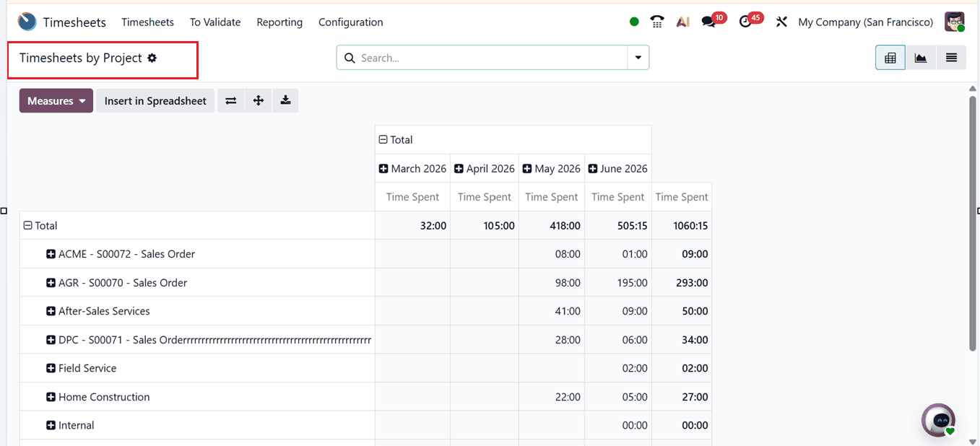Open the Timesheets menu
980x446 pixels.
click(x=147, y=22)
